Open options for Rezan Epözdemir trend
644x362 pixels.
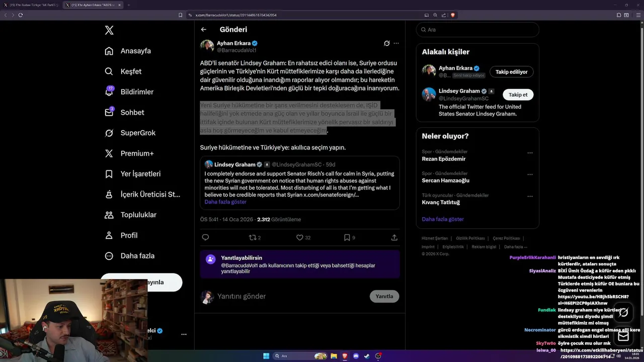(530, 153)
